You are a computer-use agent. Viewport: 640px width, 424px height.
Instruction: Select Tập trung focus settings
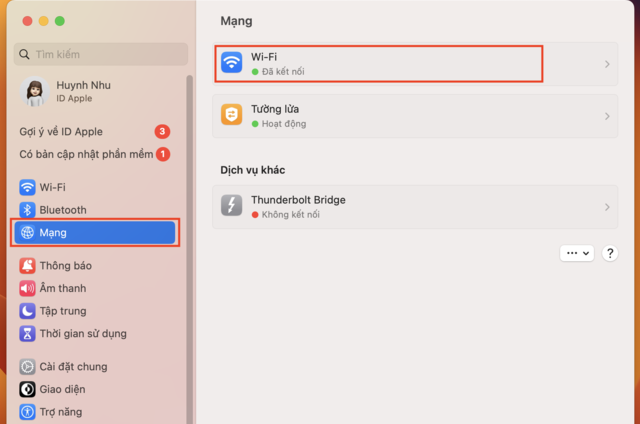pyautogui.click(x=63, y=311)
